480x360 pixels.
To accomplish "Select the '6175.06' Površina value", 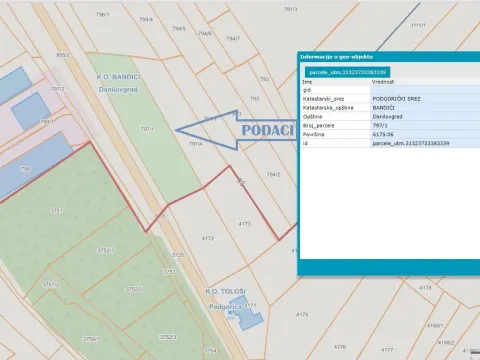I will [383, 134].
